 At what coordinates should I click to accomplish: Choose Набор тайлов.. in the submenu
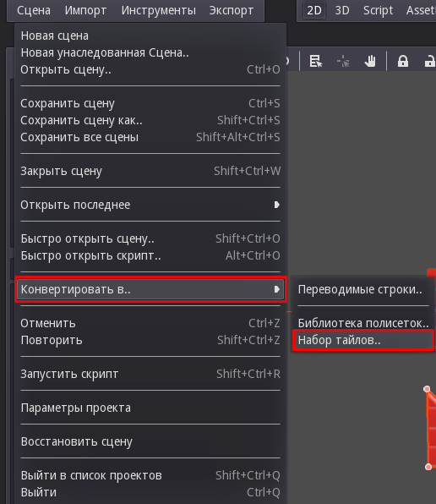363,340
